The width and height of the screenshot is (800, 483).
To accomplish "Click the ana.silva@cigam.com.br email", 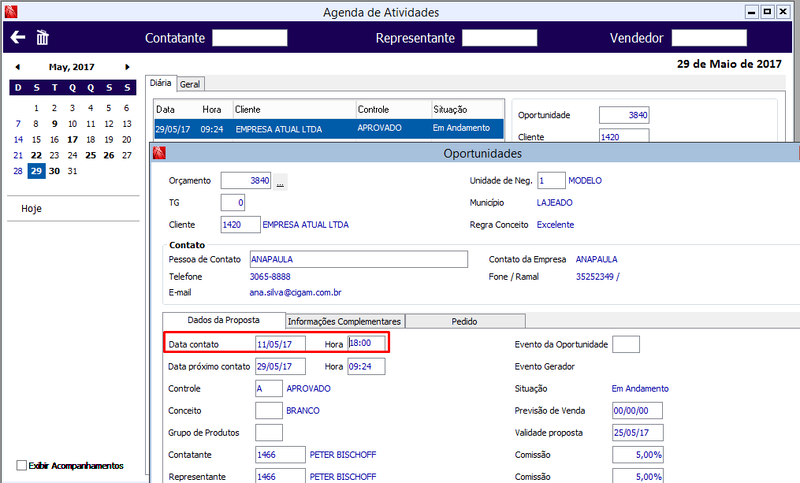I will click(x=295, y=293).
